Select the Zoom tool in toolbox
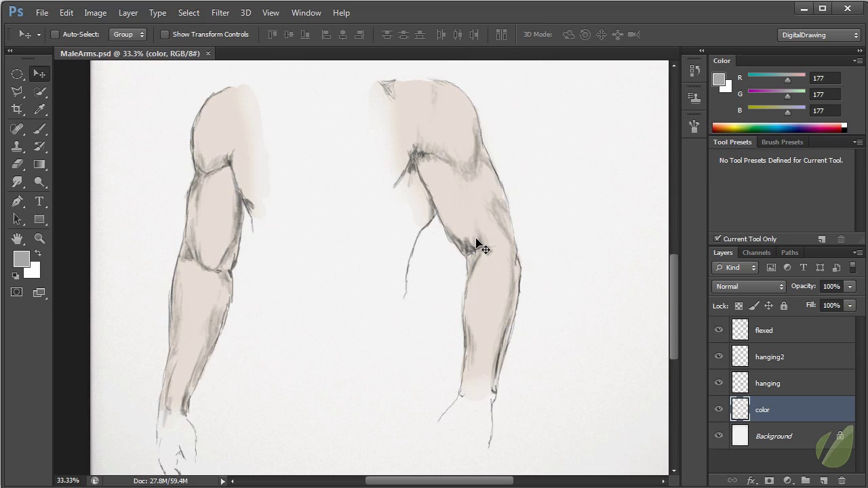The height and width of the screenshot is (488, 868). [39, 239]
